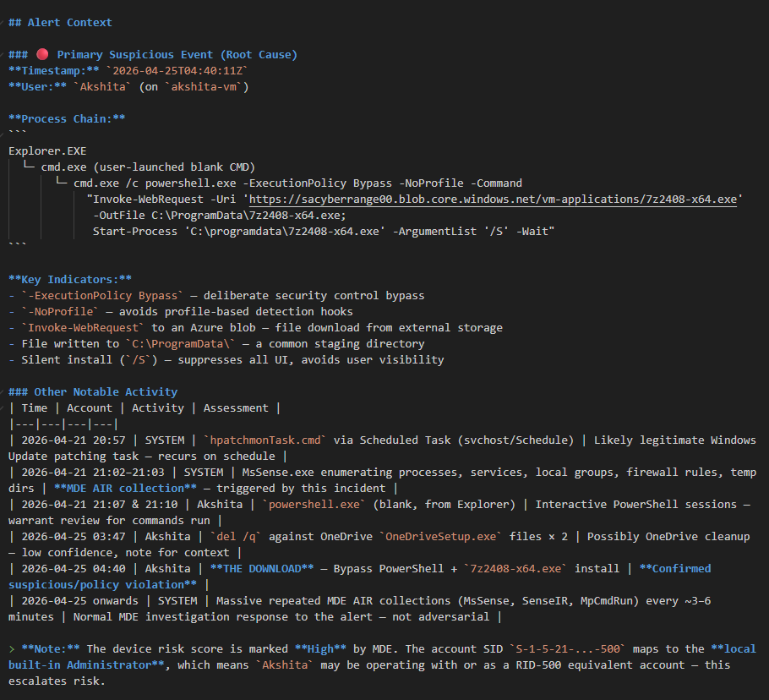The width and height of the screenshot is (769, 700).
Task: Click the bold '**MDE AIR collection**' text
Action: pyautogui.click(x=126, y=489)
